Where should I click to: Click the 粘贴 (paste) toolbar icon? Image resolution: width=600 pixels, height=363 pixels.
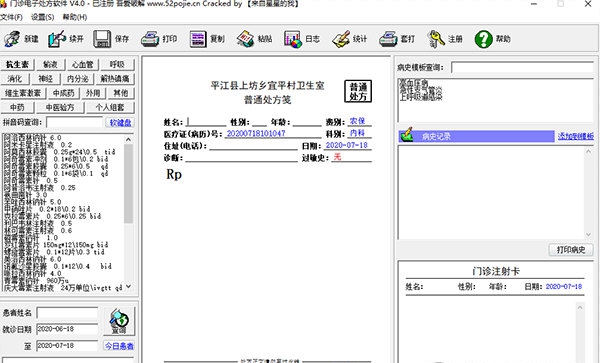pyautogui.click(x=245, y=39)
